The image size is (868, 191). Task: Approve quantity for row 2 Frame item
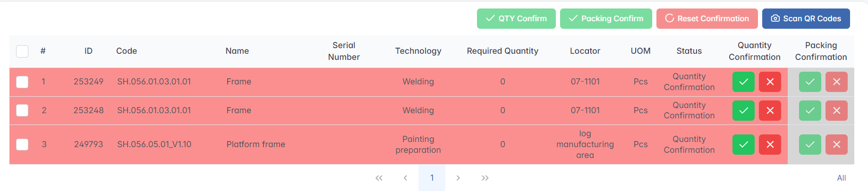pos(743,110)
